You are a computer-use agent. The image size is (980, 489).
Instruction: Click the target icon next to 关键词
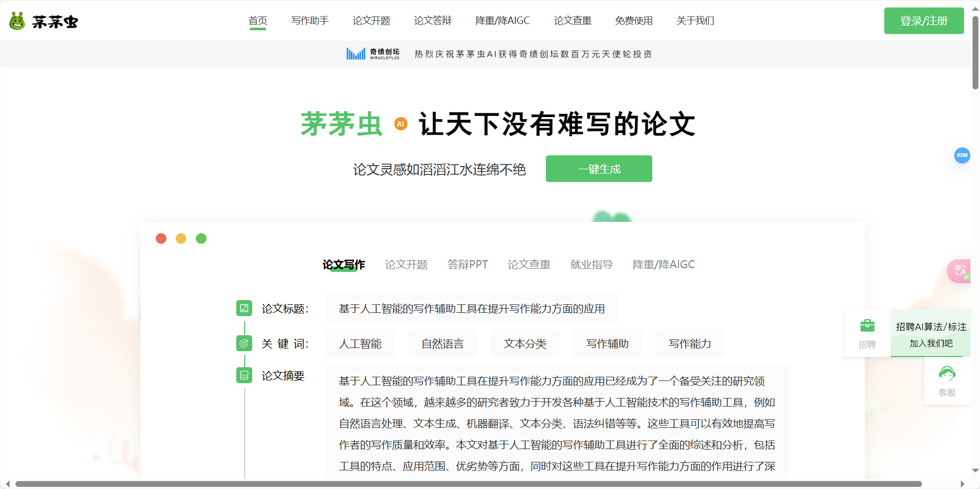coord(244,343)
